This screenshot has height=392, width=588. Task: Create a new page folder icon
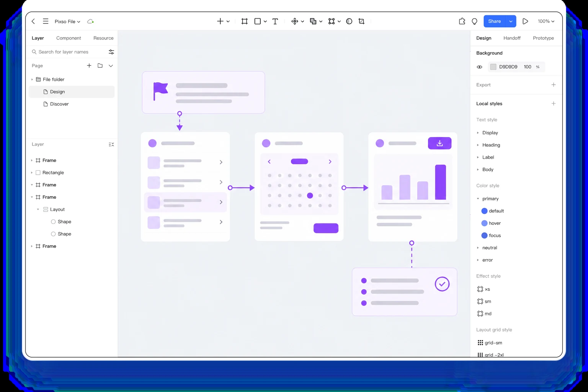point(100,65)
